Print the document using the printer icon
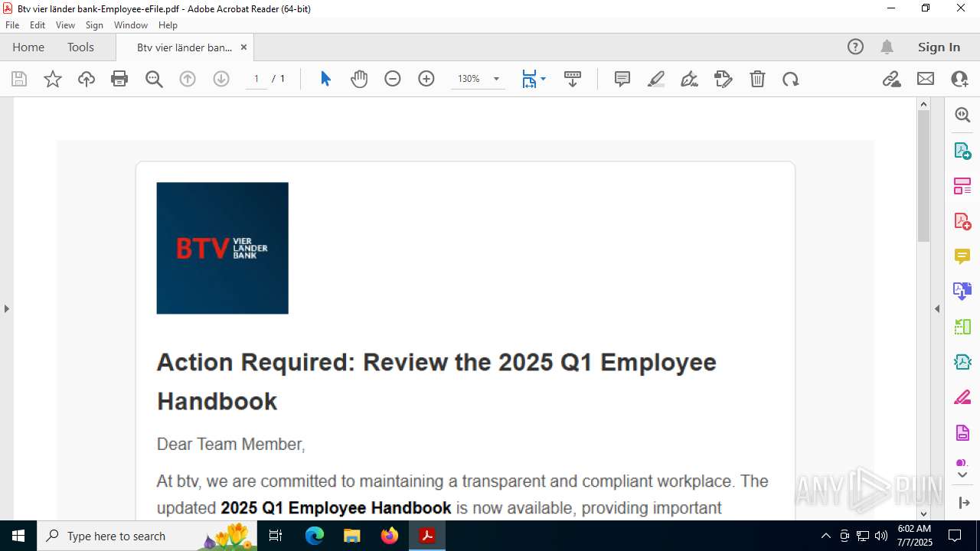This screenshot has width=980, height=551. tap(119, 79)
